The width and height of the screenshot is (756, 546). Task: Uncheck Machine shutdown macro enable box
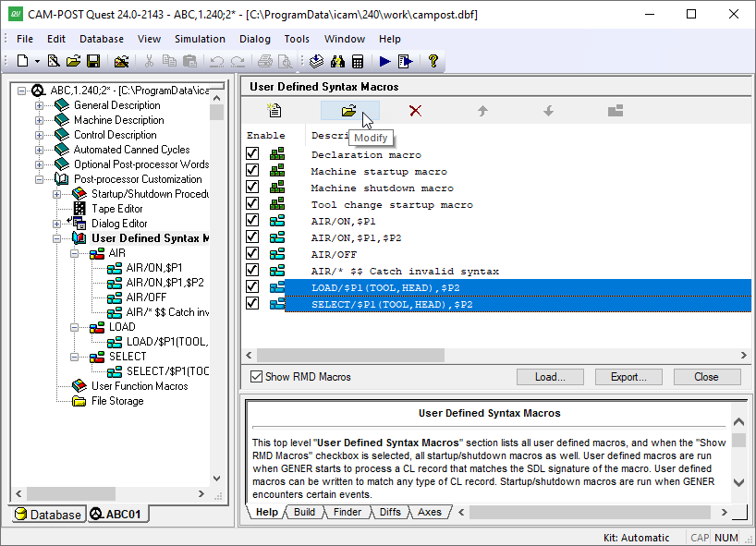[252, 187]
